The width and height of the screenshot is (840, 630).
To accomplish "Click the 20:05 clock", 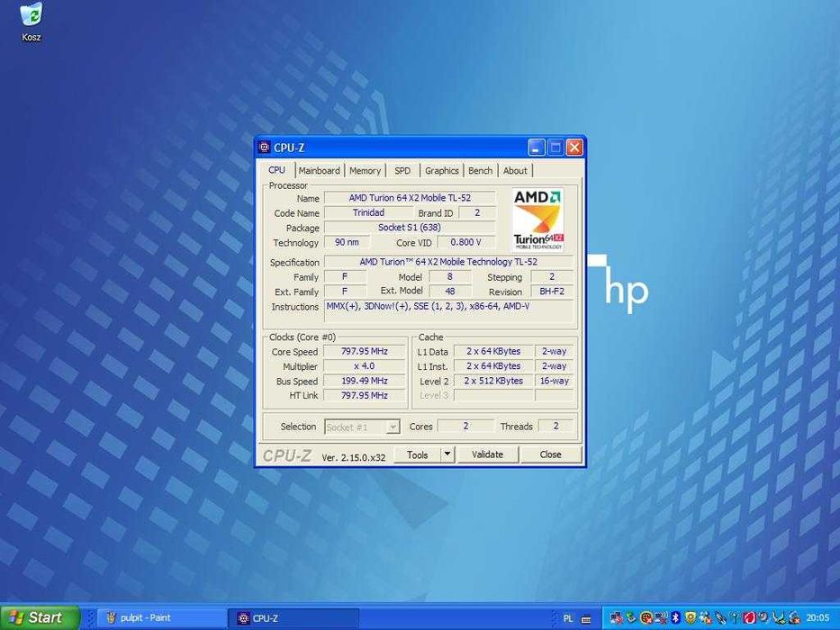I will pyautogui.click(x=817, y=617).
